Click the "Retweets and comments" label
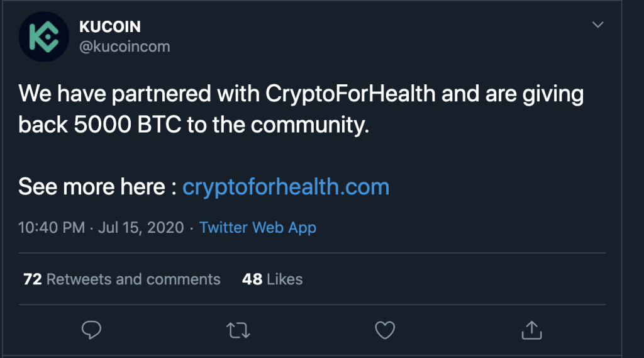The image size is (644, 358). click(133, 279)
